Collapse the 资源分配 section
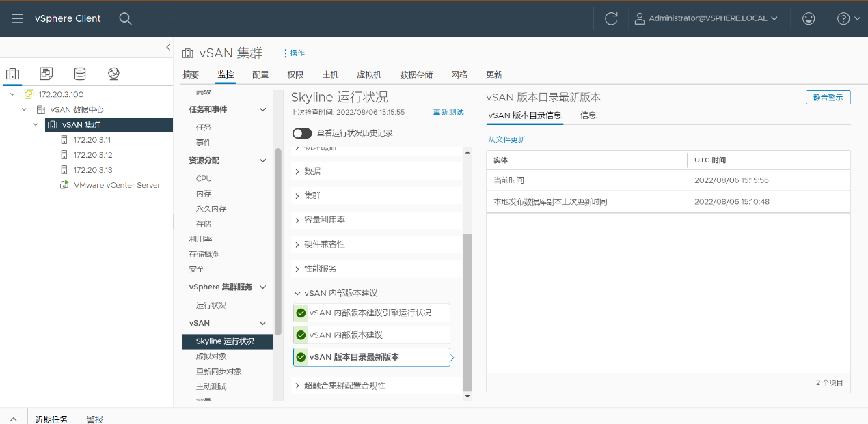 (262, 160)
